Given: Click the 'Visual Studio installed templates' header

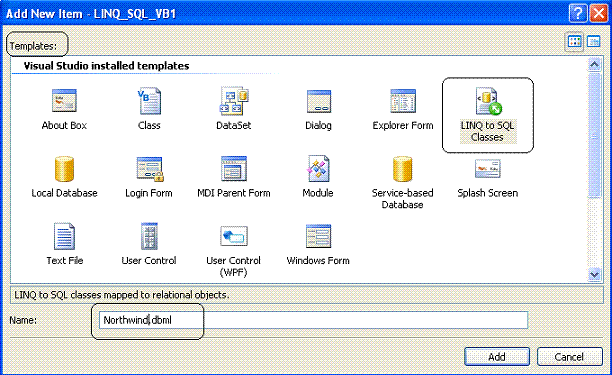Looking at the screenshot, I should tap(106, 66).
